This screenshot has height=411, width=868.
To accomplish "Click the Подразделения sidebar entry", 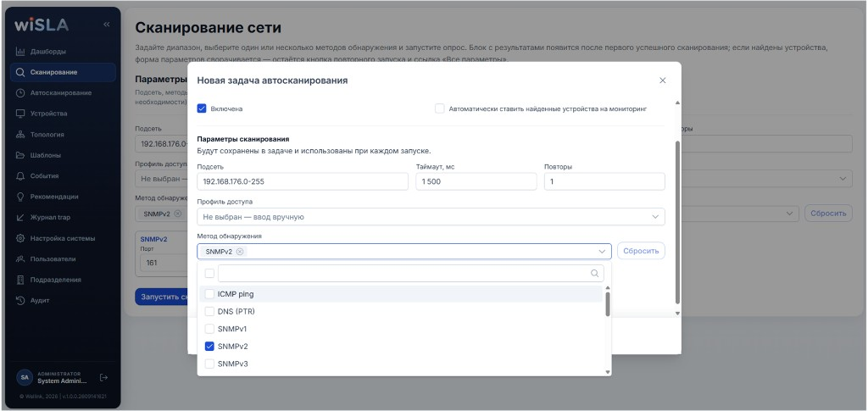I will tap(63, 280).
